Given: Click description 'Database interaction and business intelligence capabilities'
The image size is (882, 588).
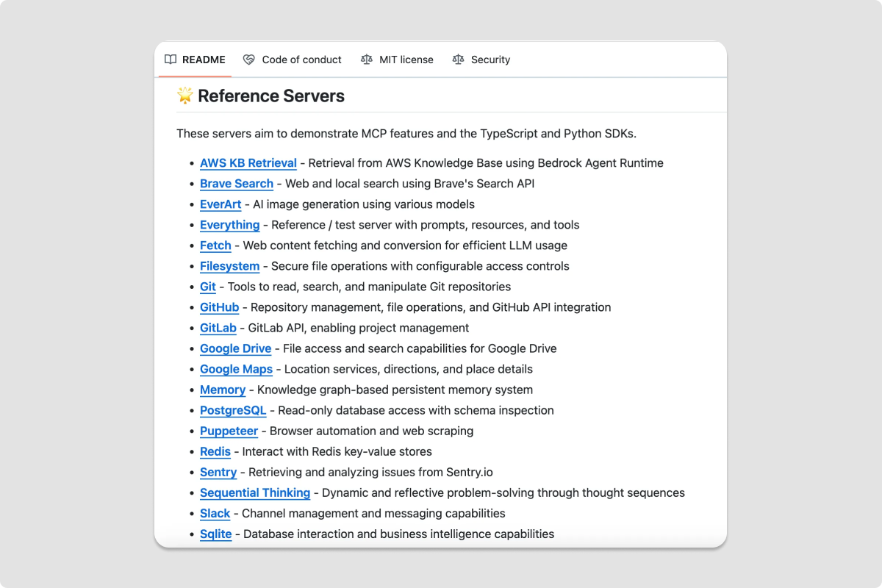Looking at the screenshot, I should tap(399, 534).
